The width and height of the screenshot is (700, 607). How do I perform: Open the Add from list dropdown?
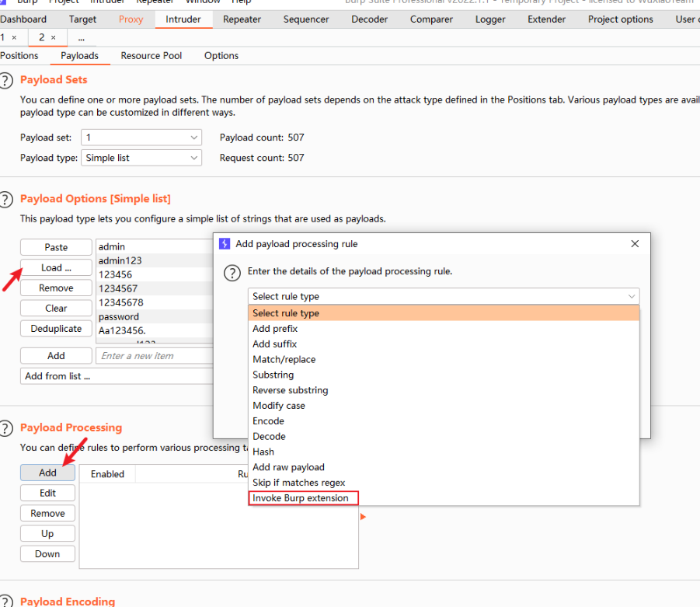[x=117, y=376]
